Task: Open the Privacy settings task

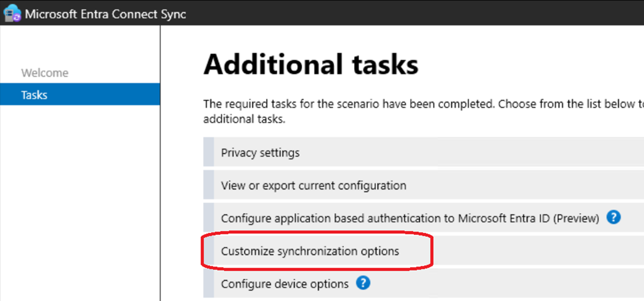Action: [x=260, y=153]
